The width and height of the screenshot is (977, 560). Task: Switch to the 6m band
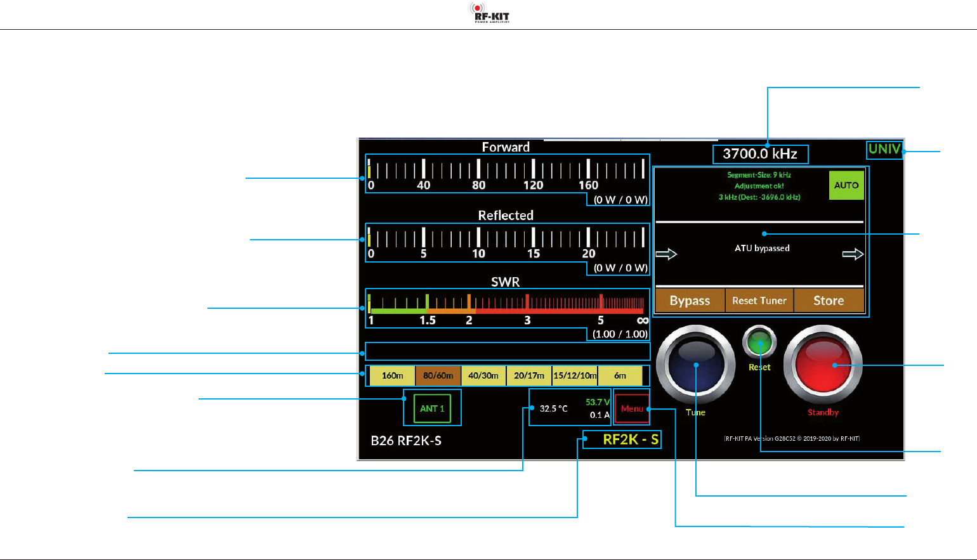(x=620, y=375)
